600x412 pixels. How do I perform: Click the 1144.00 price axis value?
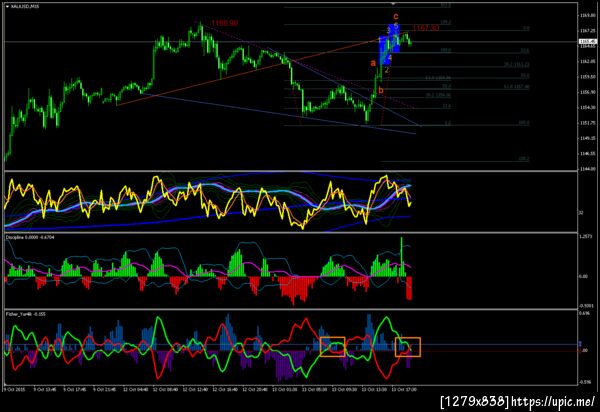pos(587,169)
